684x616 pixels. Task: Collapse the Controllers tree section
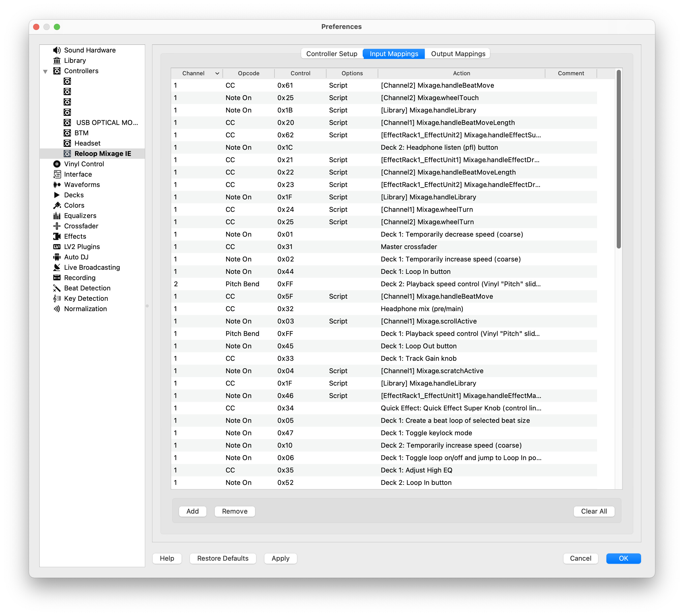[45, 71]
